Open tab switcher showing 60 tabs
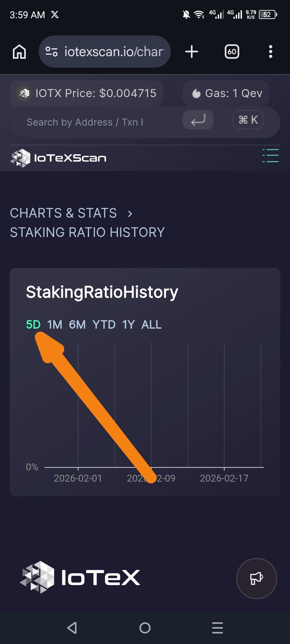Image resolution: width=290 pixels, height=644 pixels. (232, 52)
